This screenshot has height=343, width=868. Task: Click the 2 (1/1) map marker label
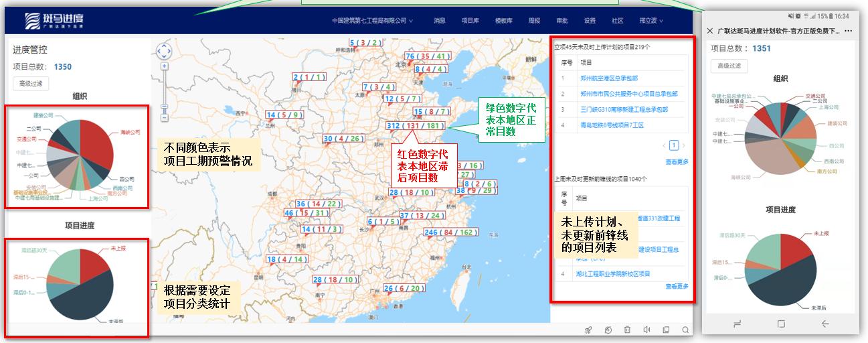point(309,78)
